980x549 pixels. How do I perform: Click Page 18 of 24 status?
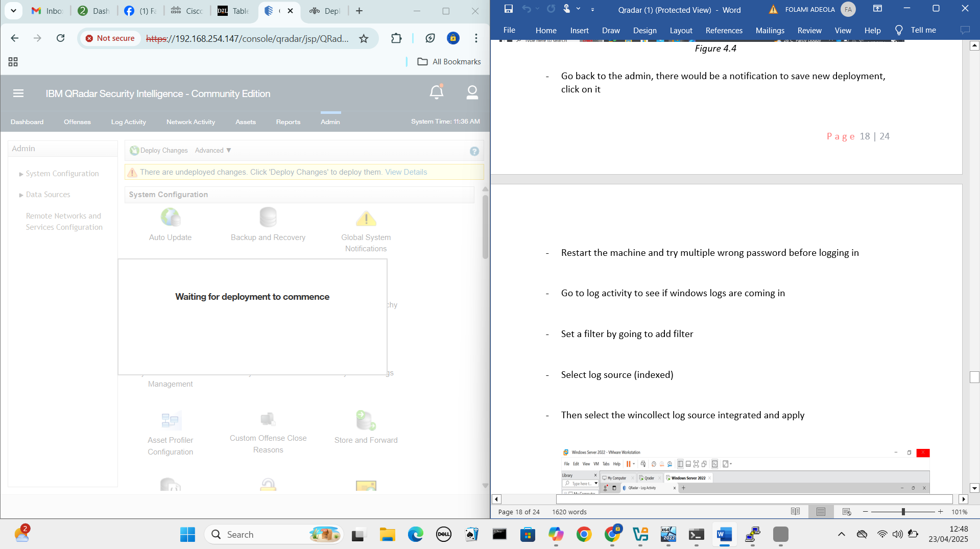[519, 512]
